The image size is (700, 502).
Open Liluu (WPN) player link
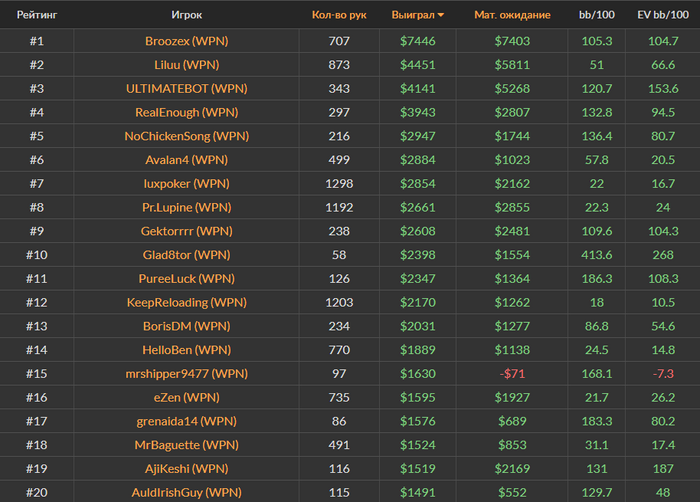click(x=187, y=65)
